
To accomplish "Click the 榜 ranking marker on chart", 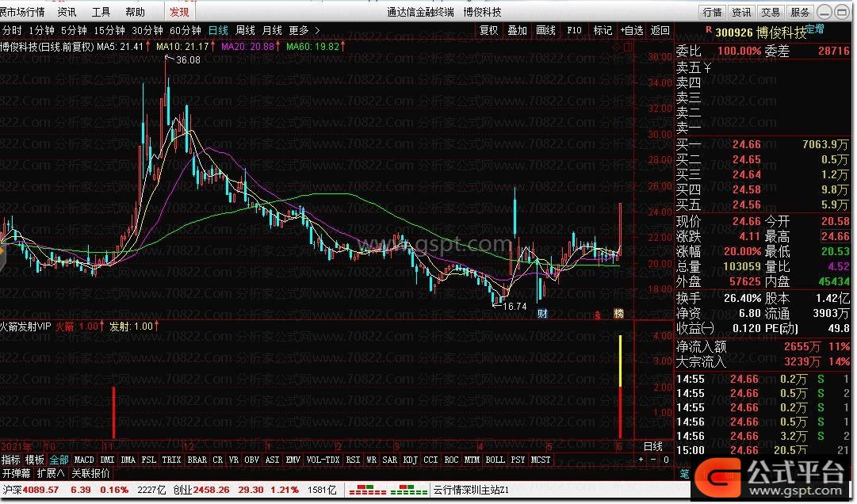I will 618,314.
